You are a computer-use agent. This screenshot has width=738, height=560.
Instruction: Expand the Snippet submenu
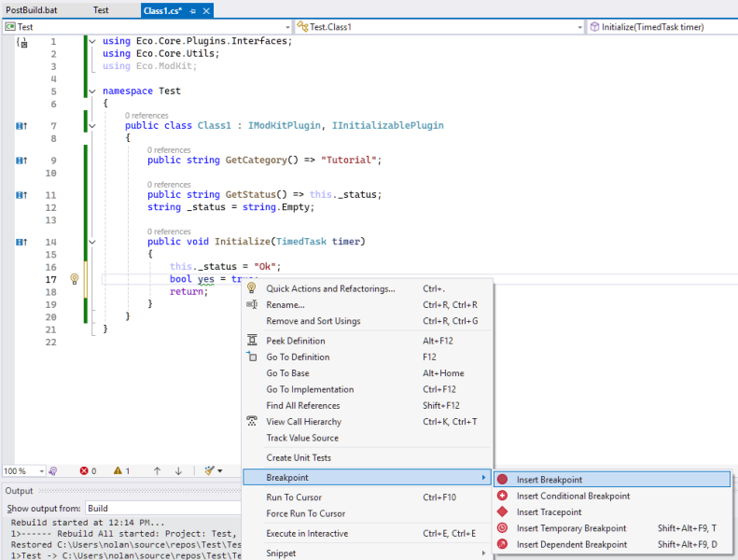coord(367,553)
